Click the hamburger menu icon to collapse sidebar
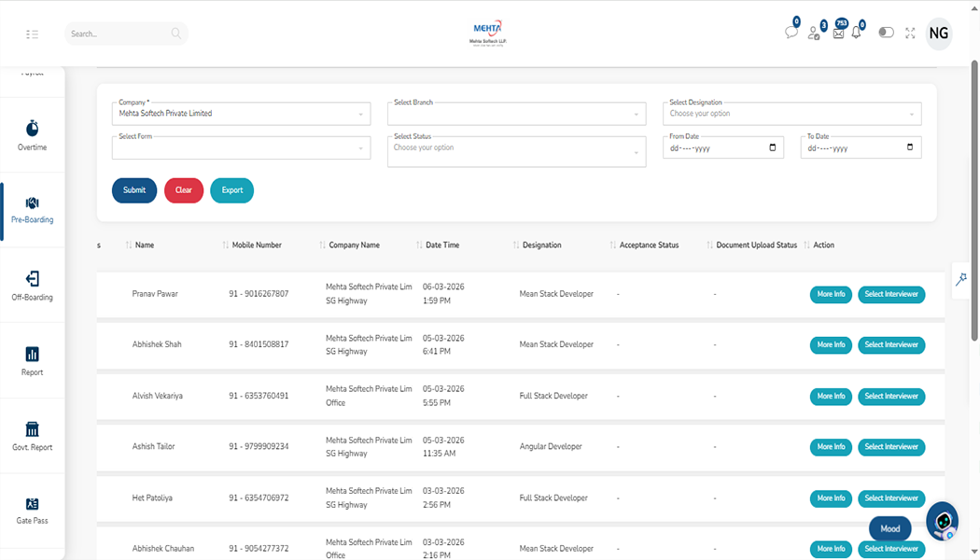 tap(33, 35)
